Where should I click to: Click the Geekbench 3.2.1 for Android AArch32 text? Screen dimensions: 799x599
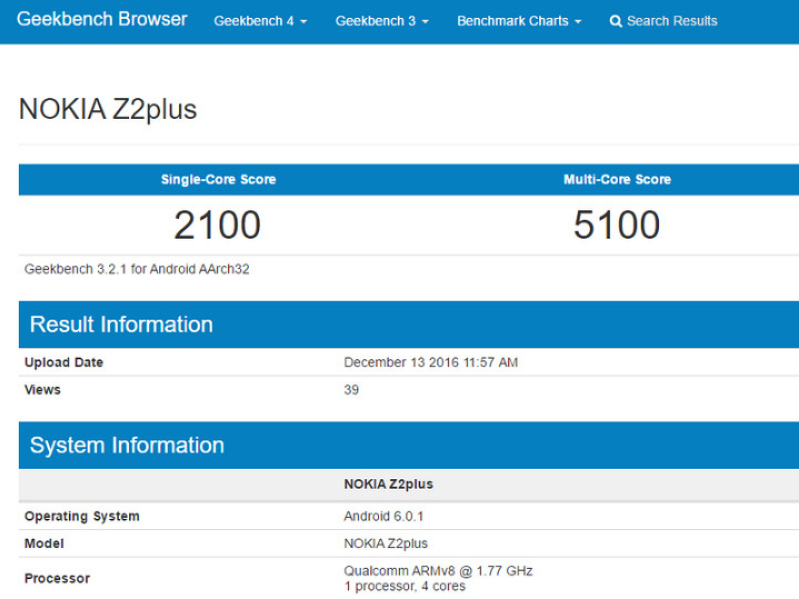pos(137,269)
